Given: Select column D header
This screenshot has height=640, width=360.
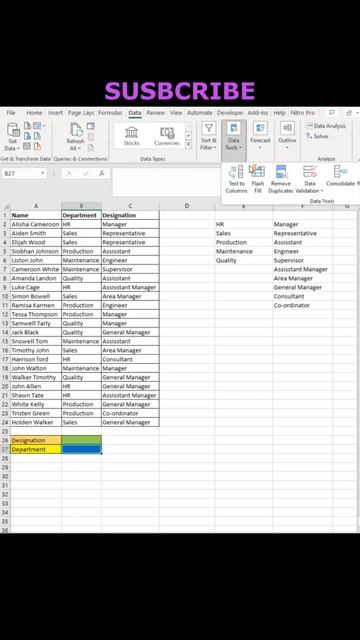Looking at the screenshot, I should tap(187, 206).
